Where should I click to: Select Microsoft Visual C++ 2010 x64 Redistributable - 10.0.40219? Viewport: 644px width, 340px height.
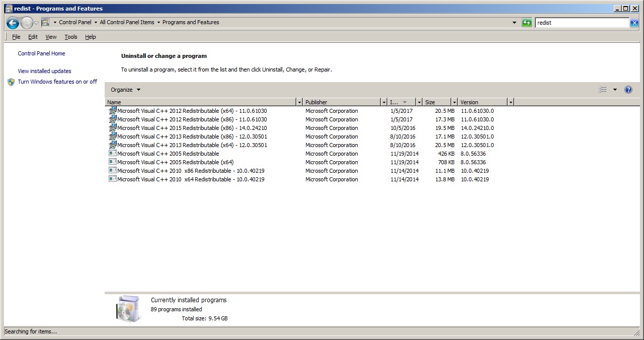click(x=191, y=179)
